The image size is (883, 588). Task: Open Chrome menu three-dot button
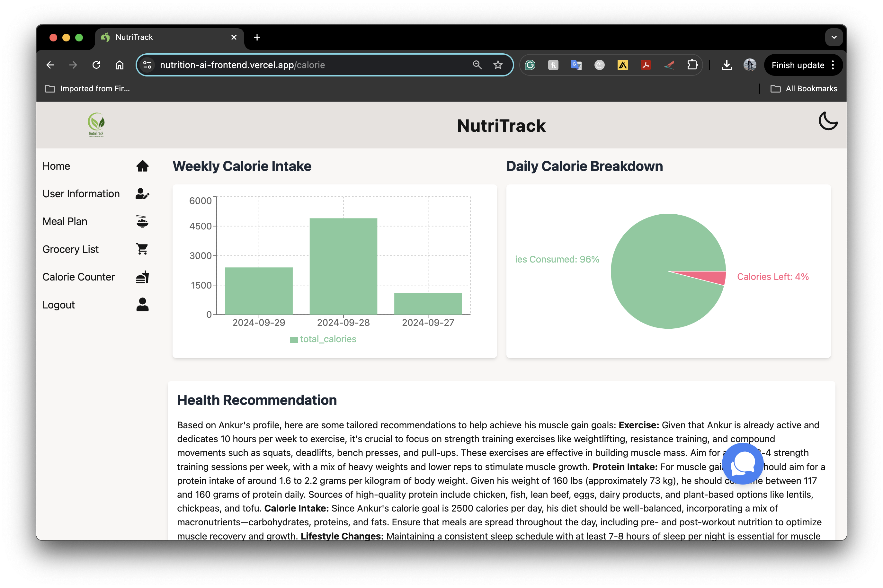coord(833,65)
